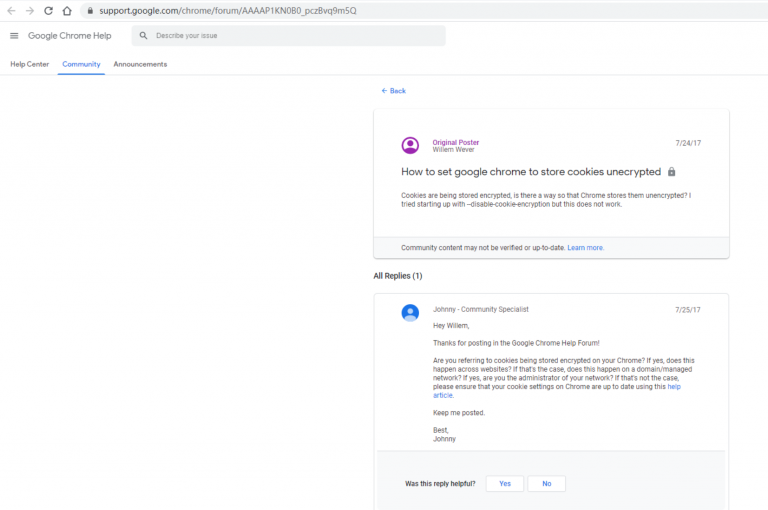This screenshot has width=768, height=510.
Task: Click the locked thread padlock icon
Action: point(672,171)
